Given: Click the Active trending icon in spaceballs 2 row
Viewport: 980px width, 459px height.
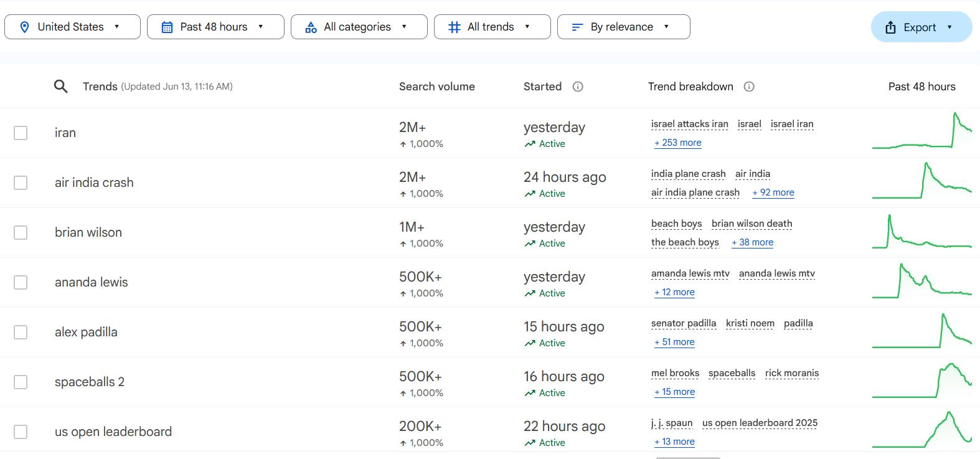Looking at the screenshot, I should point(530,393).
